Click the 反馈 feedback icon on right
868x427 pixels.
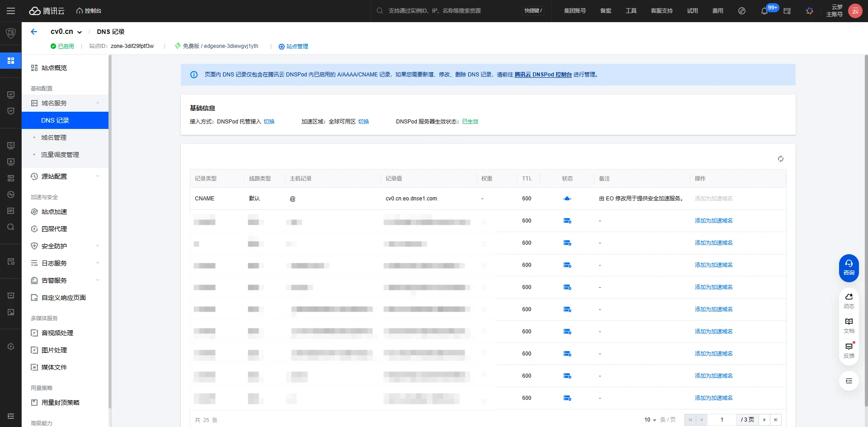849,350
